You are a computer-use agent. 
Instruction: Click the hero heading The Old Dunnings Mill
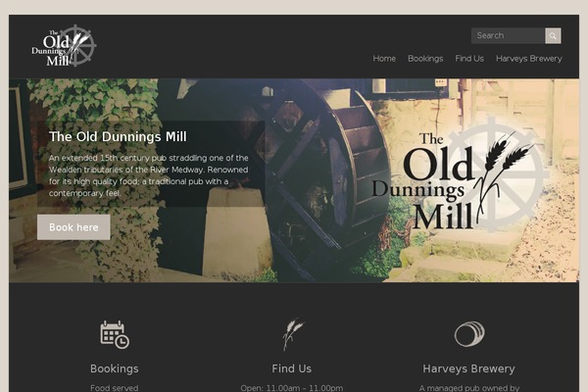(118, 136)
